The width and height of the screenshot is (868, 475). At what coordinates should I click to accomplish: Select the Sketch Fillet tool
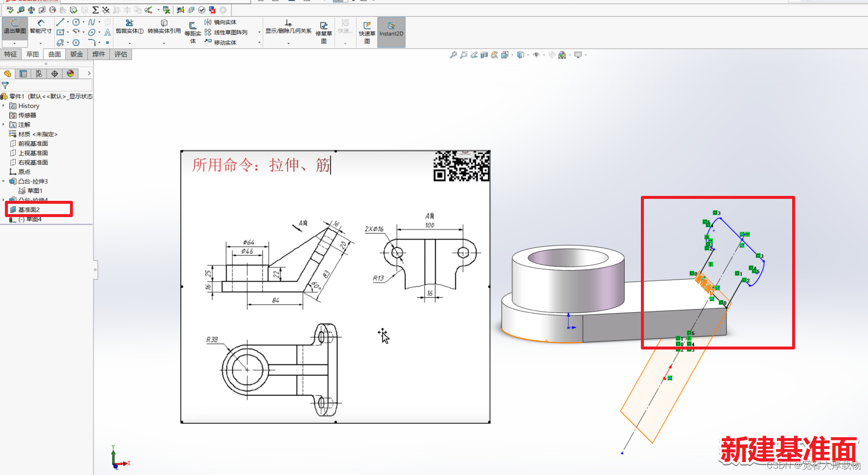(92, 43)
